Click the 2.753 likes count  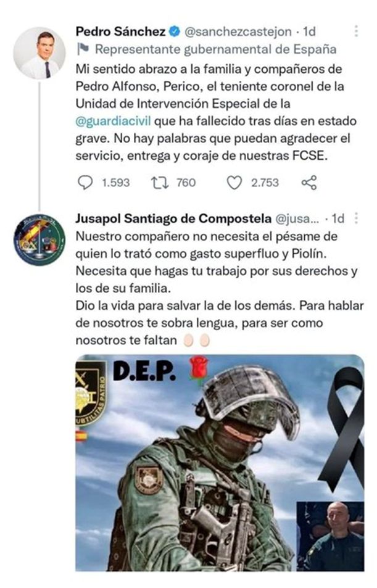pyautogui.click(x=265, y=183)
